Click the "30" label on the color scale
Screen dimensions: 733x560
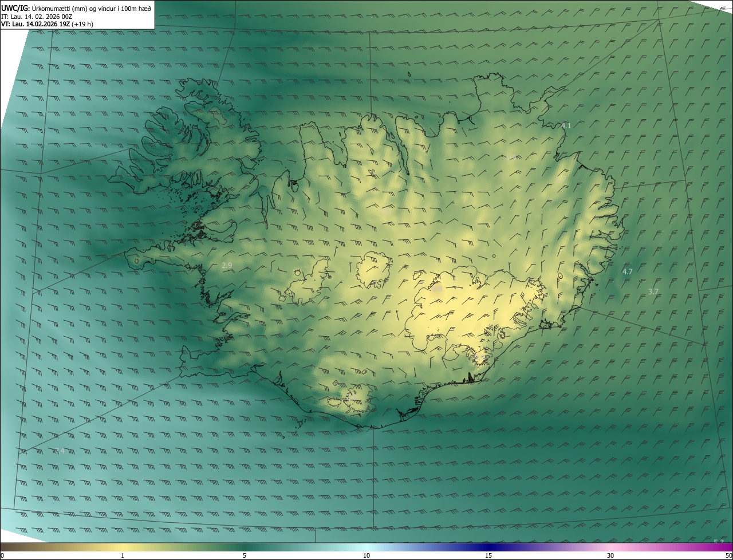(610, 556)
